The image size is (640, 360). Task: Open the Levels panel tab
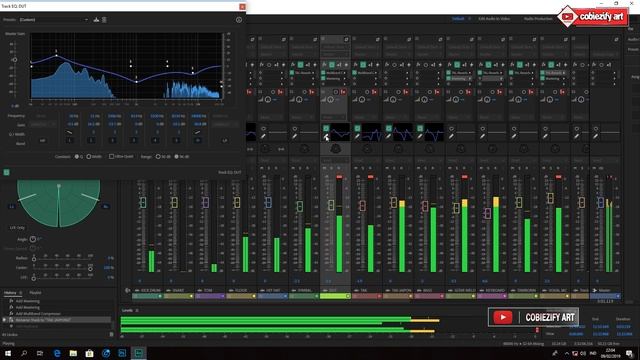coord(127,311)
